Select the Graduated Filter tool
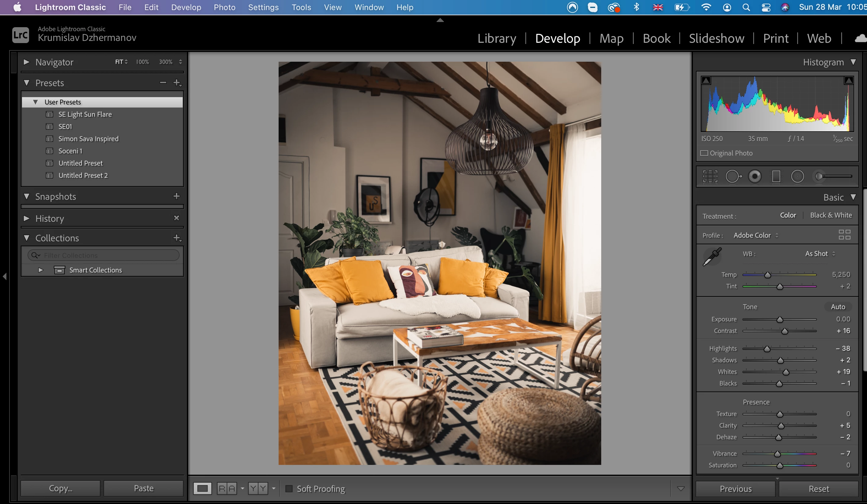The width and height of the screenshot is (867, 504). pyautogui.click(x=776, y=177)
